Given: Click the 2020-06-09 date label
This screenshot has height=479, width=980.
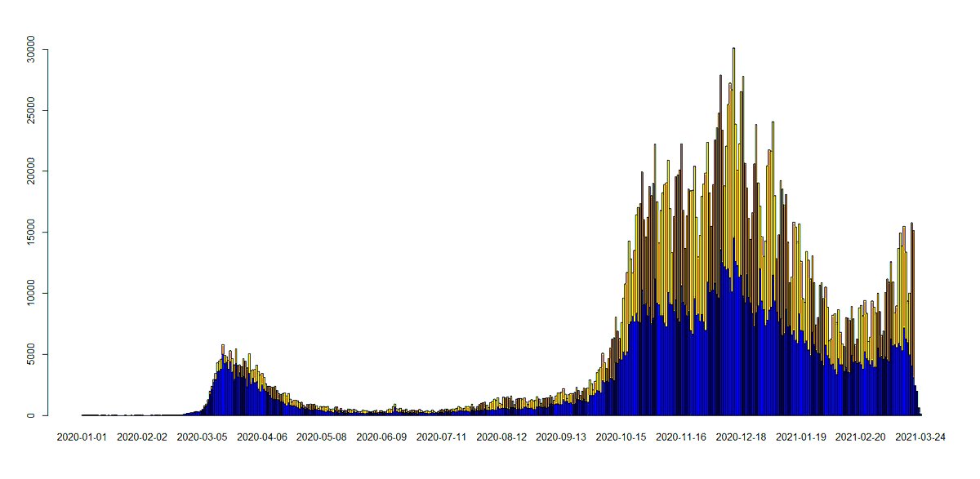Looking at the screenshot, I should click(x=381, y=437).
